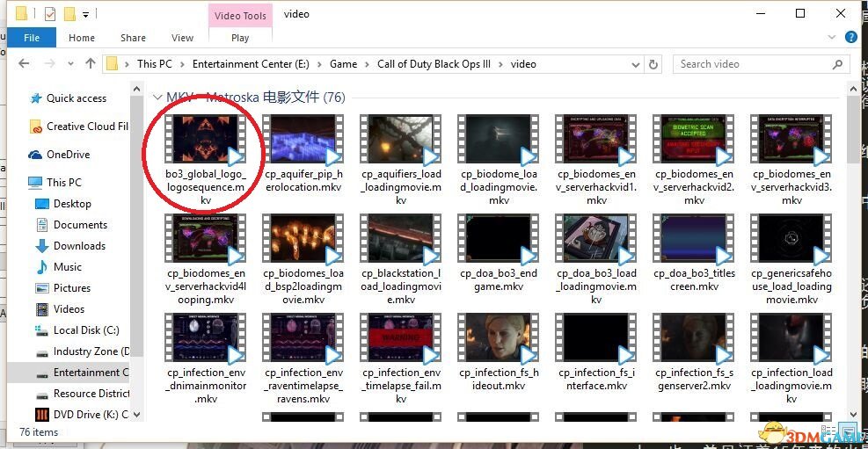The height and width of the screenshot is (449, 868).
Task: Select cp_doa_bo3_titlescreen.mkv file
Action: tap(694, 253)
